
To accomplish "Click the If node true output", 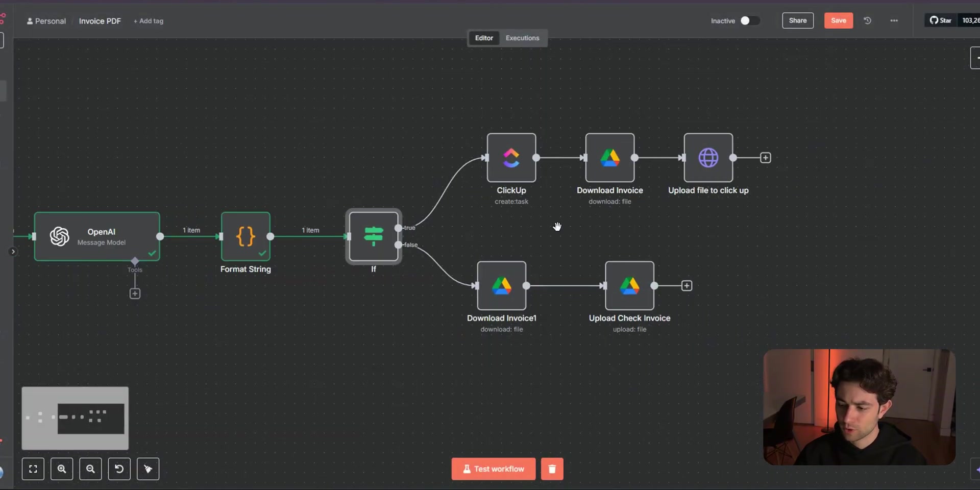I will point(398,228).
